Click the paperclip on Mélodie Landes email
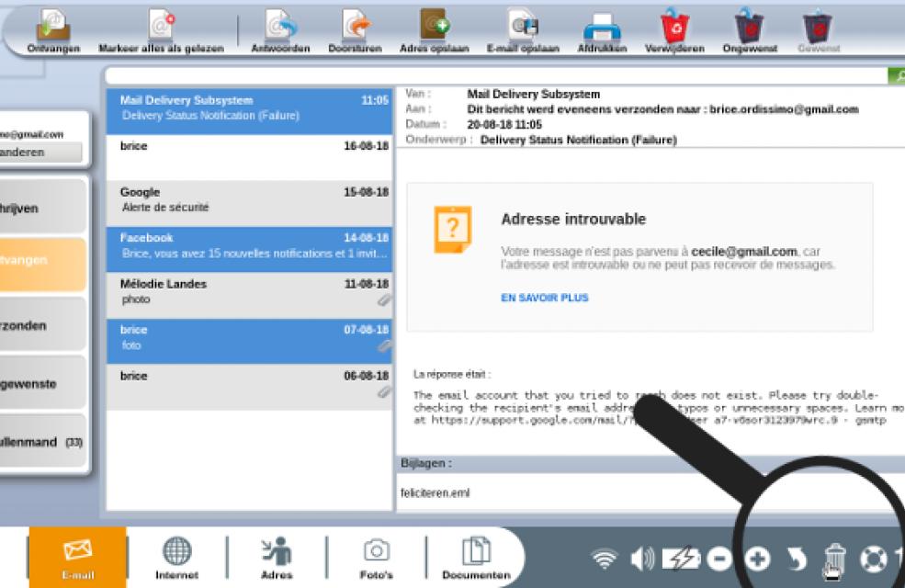This screenshot has height=588, width=905. (384, 300)
